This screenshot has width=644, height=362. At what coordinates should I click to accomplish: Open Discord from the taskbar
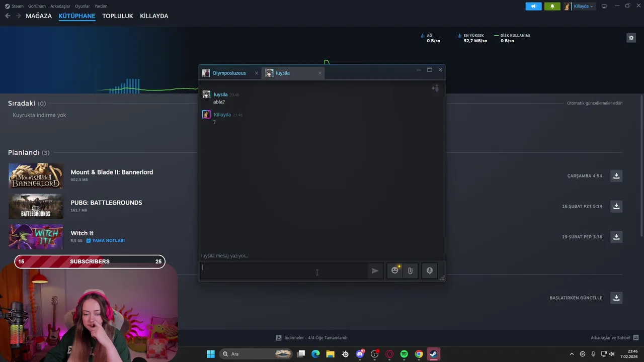pyautogui.click(x=360, y=354)
